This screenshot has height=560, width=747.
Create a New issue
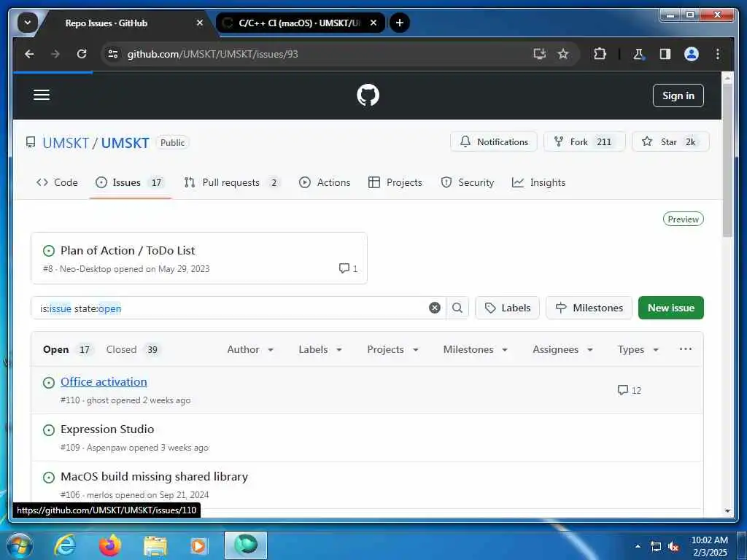tap(671, 308)
